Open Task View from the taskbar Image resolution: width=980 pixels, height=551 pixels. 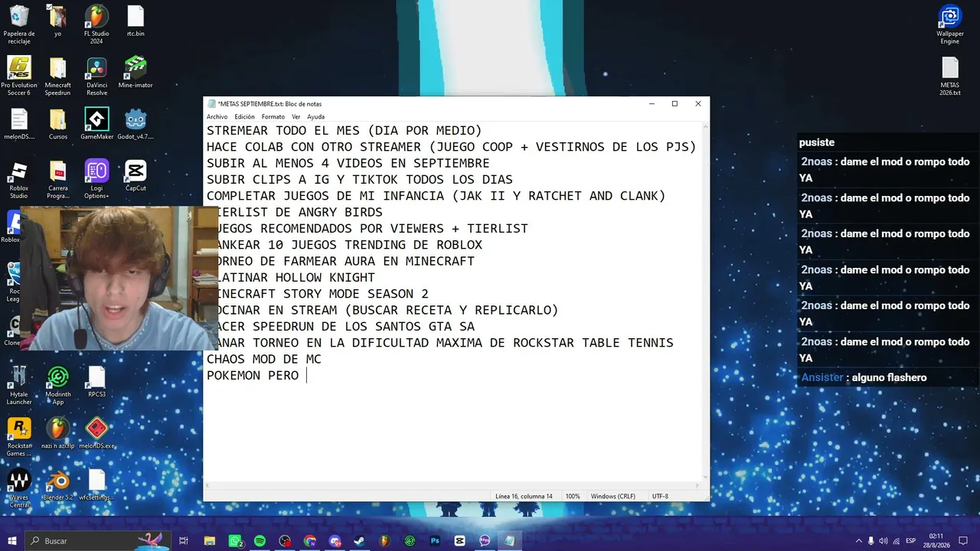tap(184, 540)
